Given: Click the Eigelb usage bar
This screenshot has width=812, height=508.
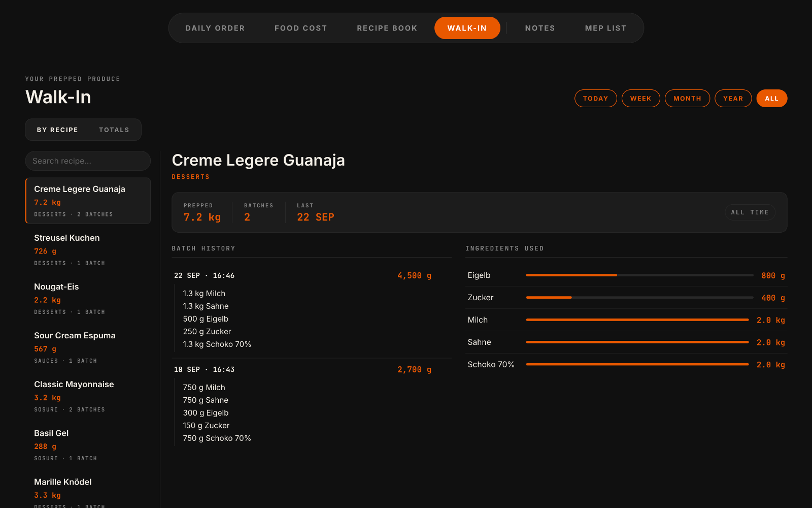Looking at the screenshot, I should click(639, 275).
